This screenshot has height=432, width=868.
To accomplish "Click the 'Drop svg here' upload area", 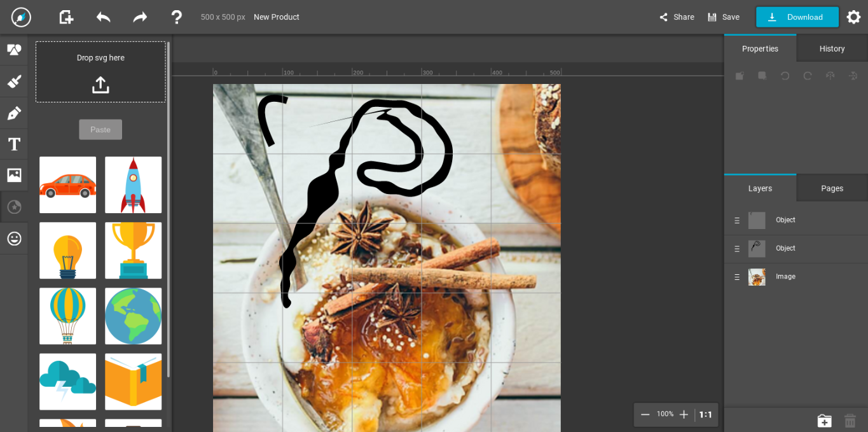I will point(100,72).
